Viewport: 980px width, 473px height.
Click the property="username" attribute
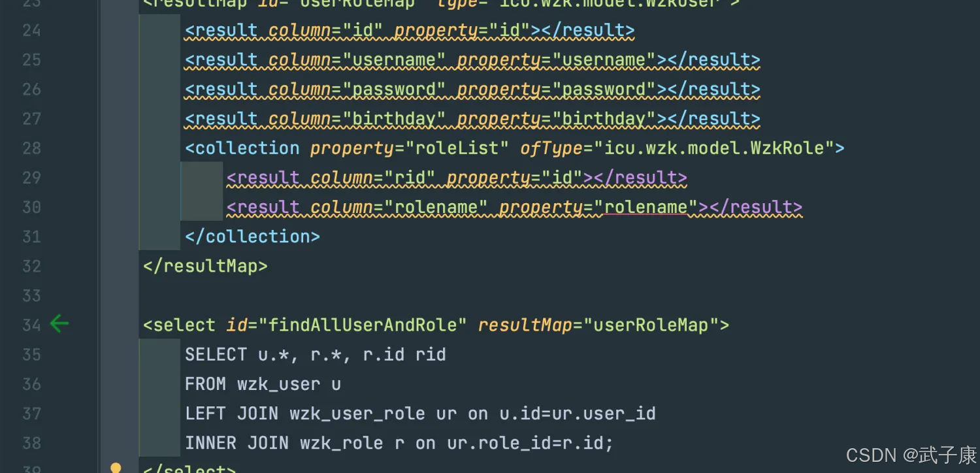pyautogui.click(x=557, y=60)
